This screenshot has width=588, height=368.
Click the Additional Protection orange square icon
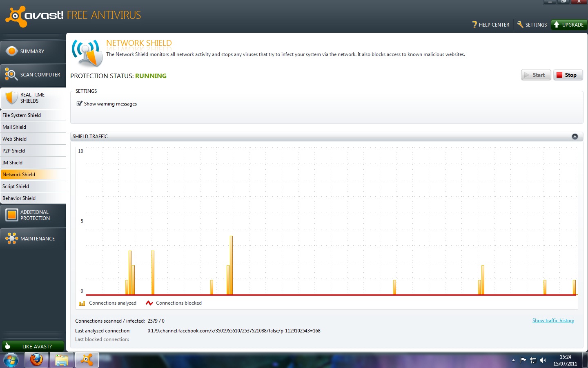[x=12, y=215]
